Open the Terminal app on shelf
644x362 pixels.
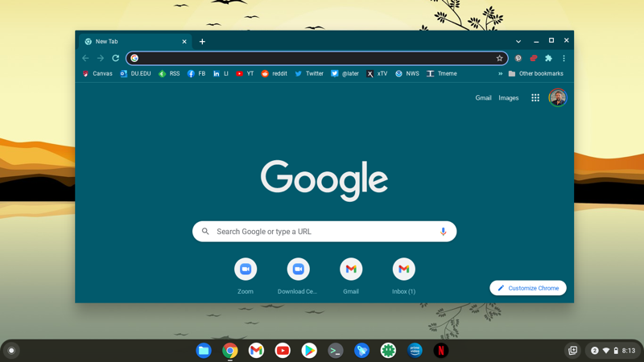pos(336,351)
